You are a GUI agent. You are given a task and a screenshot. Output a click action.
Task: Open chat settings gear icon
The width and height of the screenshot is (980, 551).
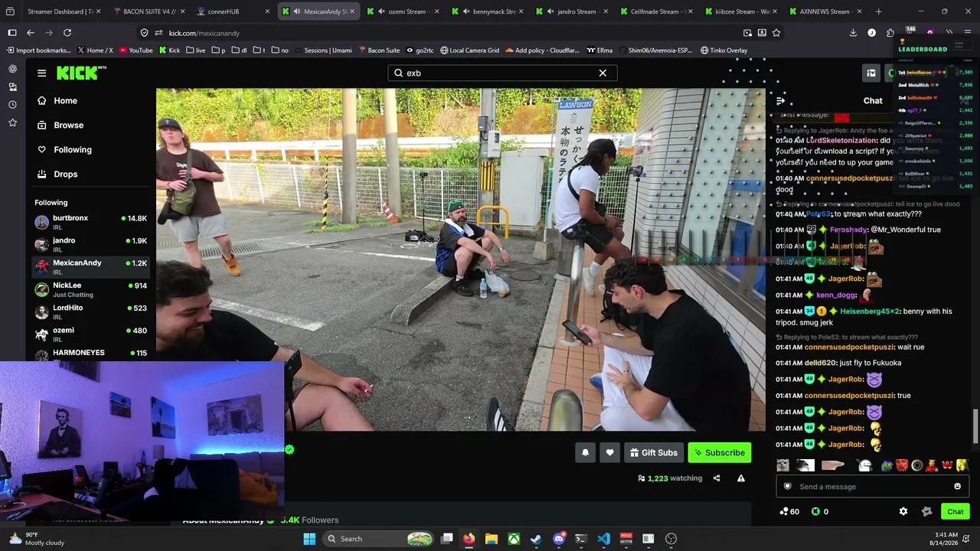click(903, 511)
